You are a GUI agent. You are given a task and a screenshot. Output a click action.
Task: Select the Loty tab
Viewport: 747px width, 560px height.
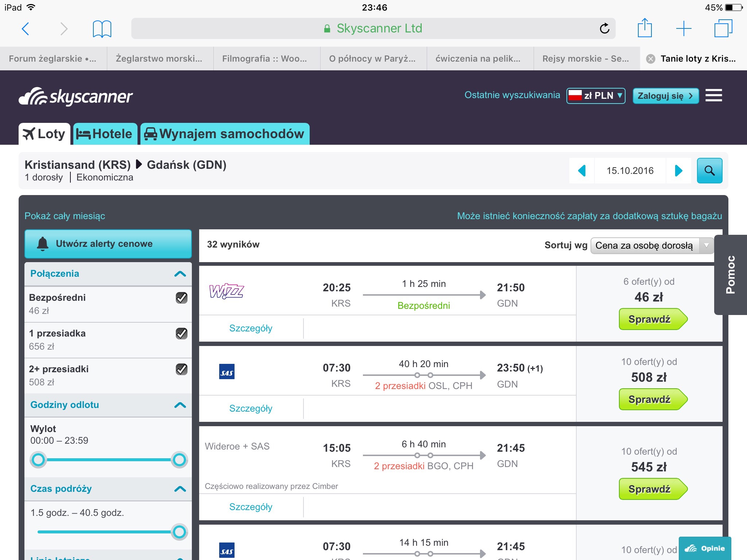pos(44,134)
